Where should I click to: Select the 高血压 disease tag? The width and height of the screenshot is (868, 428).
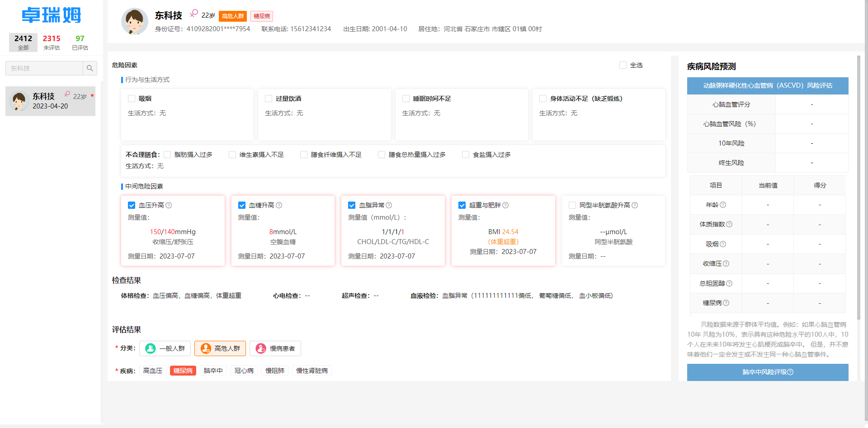click(152, 370)
